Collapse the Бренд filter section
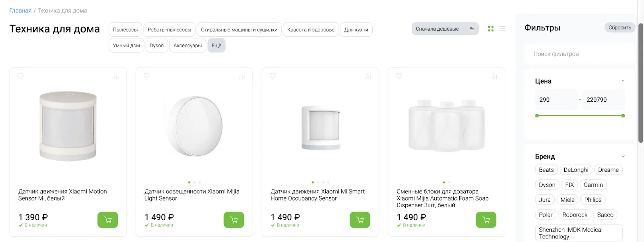644x242 pixels. click(623, 156)
